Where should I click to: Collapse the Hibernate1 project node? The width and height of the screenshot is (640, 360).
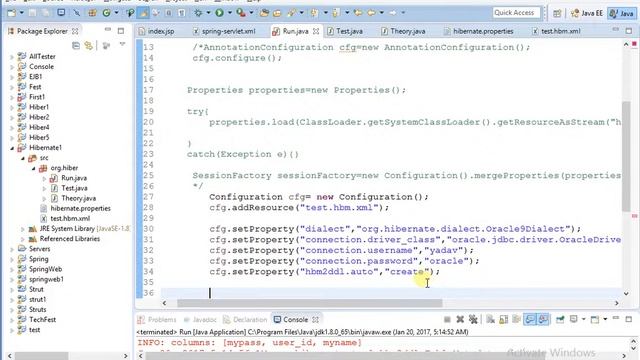click(12, 148)
